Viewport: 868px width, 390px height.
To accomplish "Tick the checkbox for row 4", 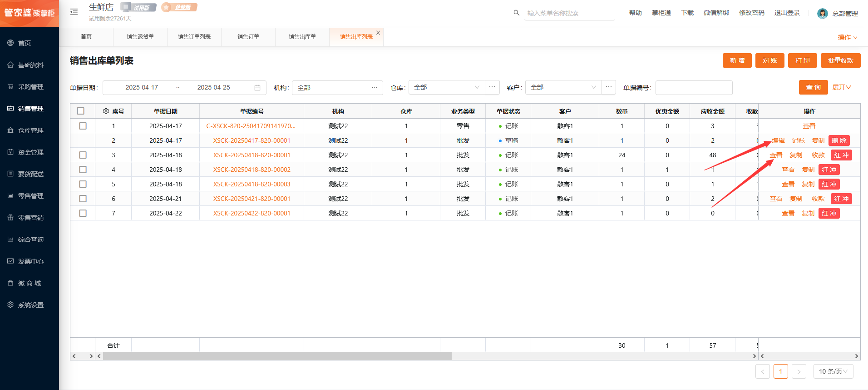I will coord(83,170).
